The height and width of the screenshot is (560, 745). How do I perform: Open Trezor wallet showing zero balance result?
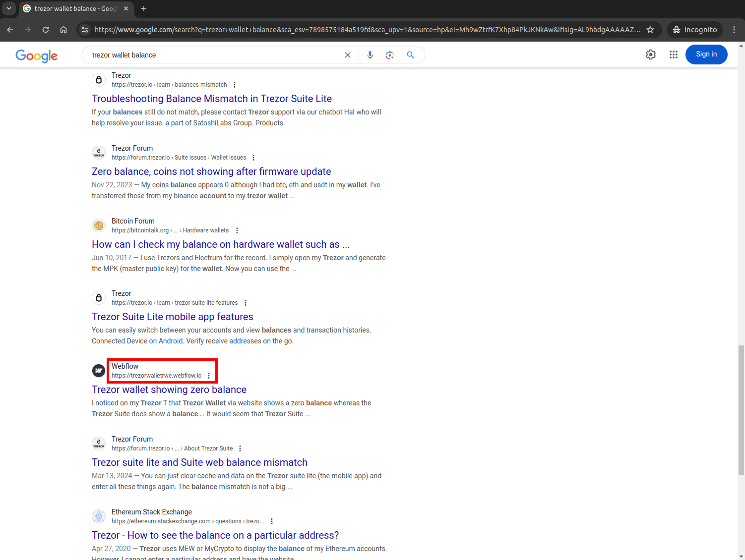(169, 390)
